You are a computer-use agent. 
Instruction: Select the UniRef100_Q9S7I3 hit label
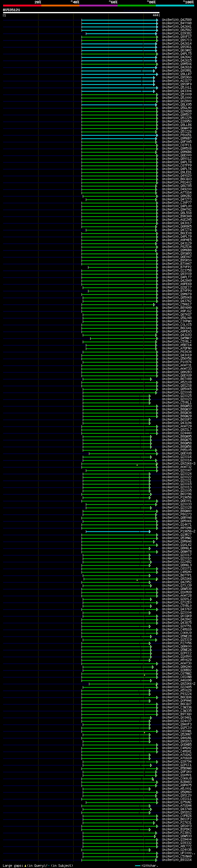pos(177,40)
